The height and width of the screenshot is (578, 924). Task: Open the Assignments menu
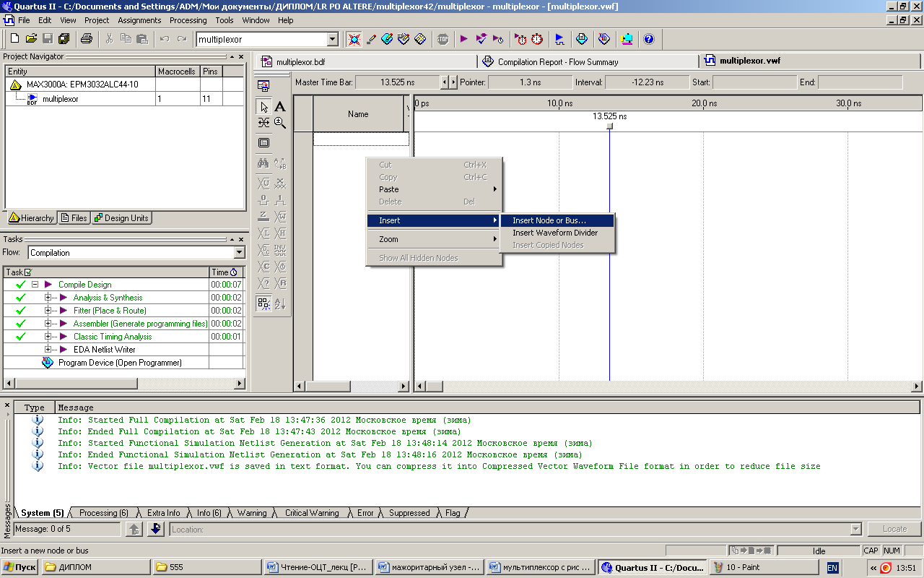point(139,20)
